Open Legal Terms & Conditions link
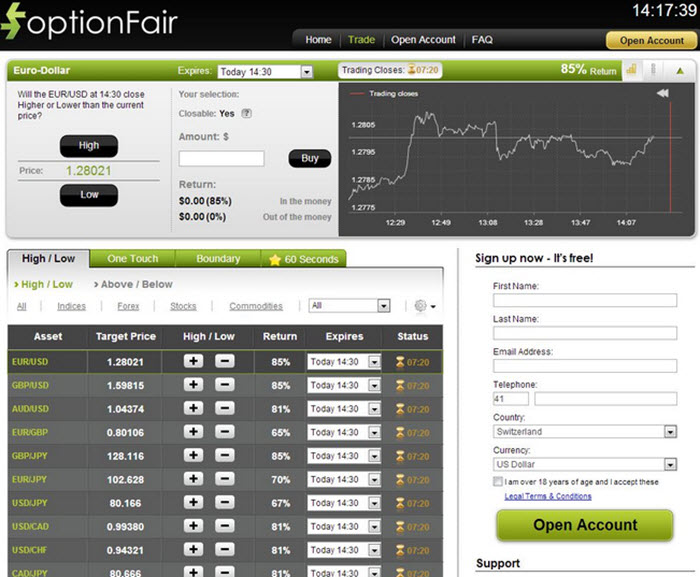700x577 pixels. [548, 496]
